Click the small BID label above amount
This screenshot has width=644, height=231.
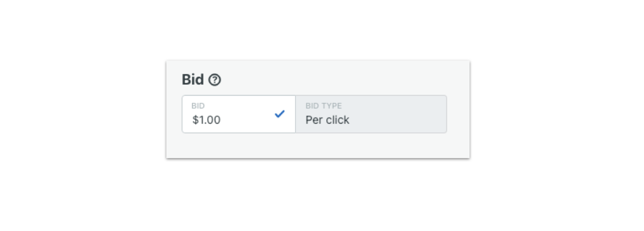pos(198,106)
